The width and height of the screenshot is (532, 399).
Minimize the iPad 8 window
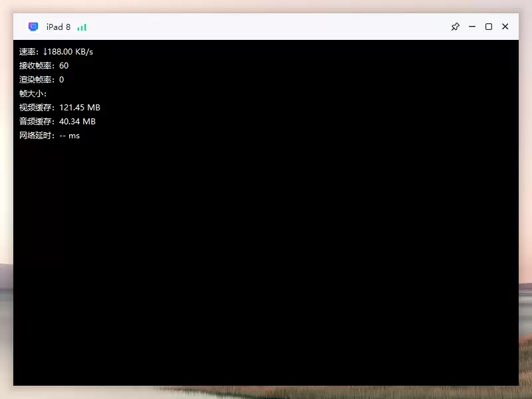pyautogui.click(x=472, y=27)
